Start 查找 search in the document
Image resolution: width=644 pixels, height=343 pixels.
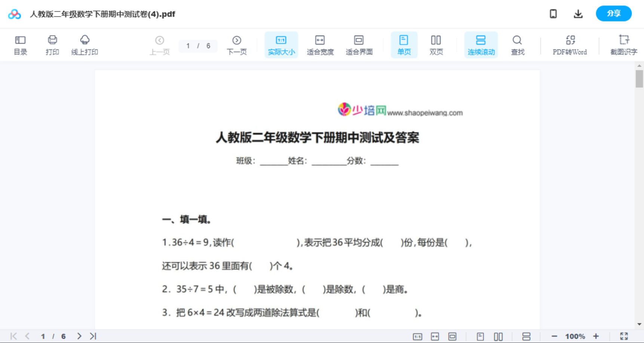pyautogui.click(x=517, y=45)
